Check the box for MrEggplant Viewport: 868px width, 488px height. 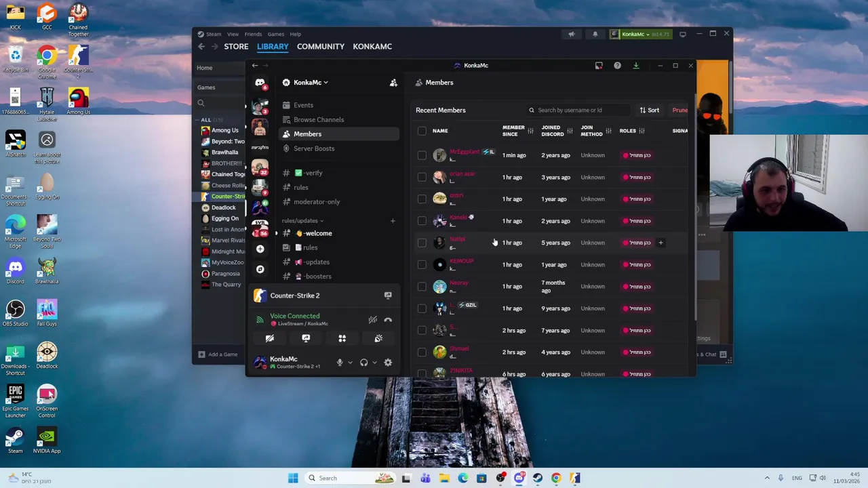(422, 155)
